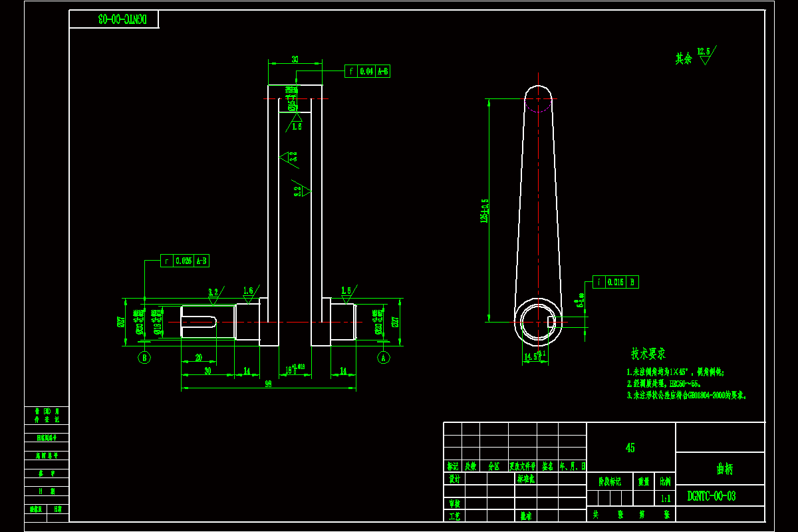
Task: Click the 处数 column header
Action: click(471, 466)
